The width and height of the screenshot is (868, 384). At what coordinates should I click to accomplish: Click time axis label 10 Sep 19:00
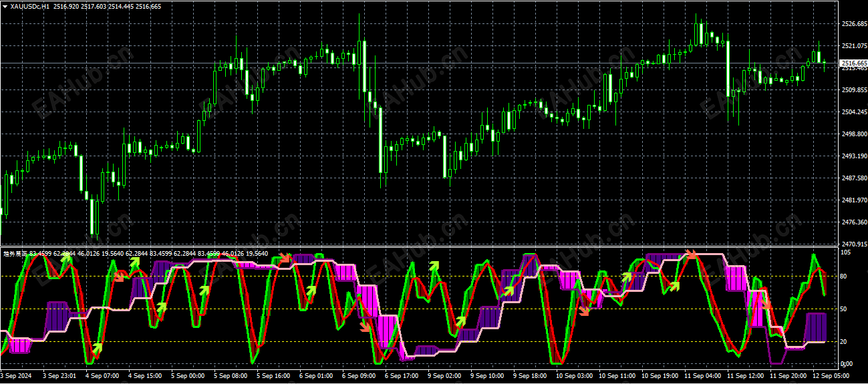point(660,376)
